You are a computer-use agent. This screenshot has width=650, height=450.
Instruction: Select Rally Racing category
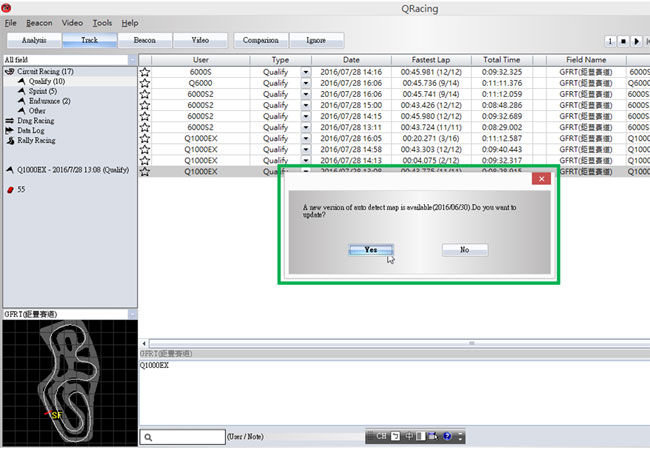(x=36, y=140)
